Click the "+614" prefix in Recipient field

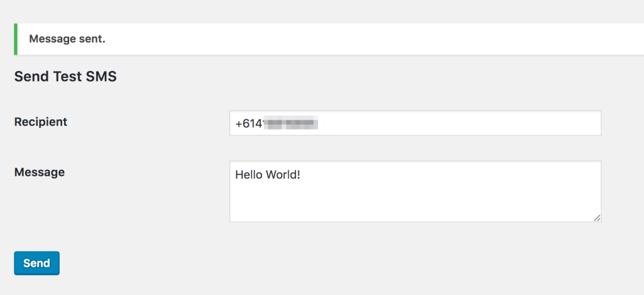pyautogui.click(x=248, y=124)
